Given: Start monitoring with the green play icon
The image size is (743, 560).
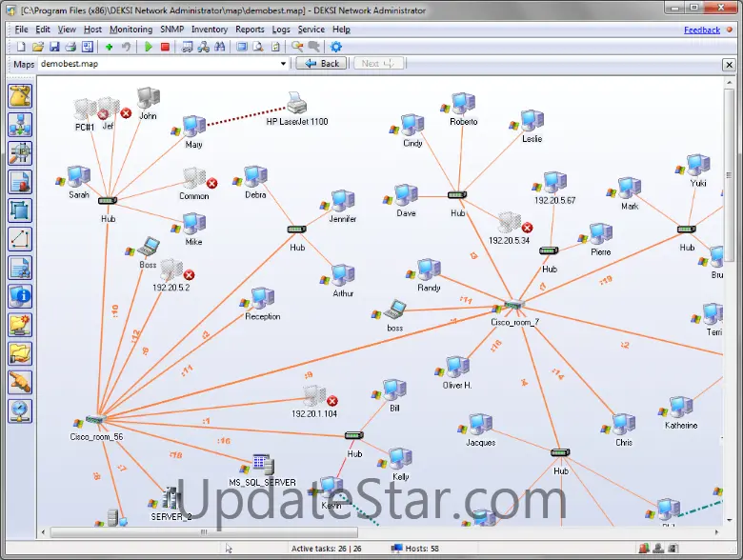Looking at the screenshot, I should [149, 47].
